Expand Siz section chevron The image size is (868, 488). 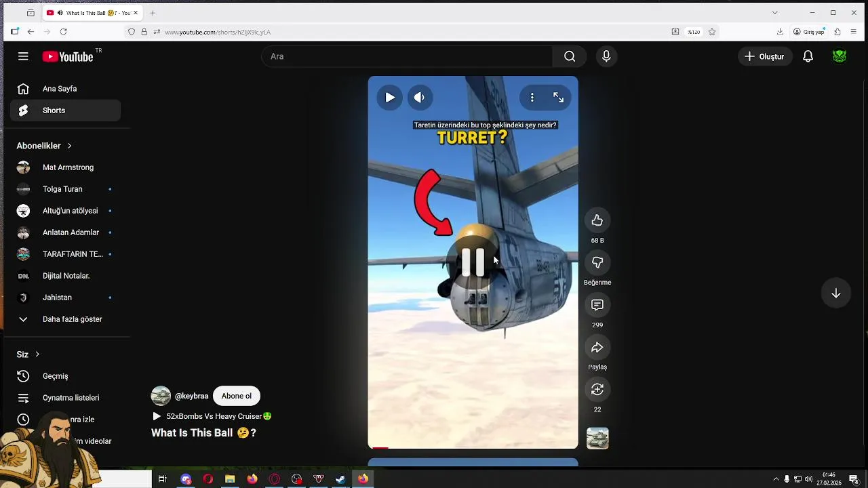(x=37, y=354)
